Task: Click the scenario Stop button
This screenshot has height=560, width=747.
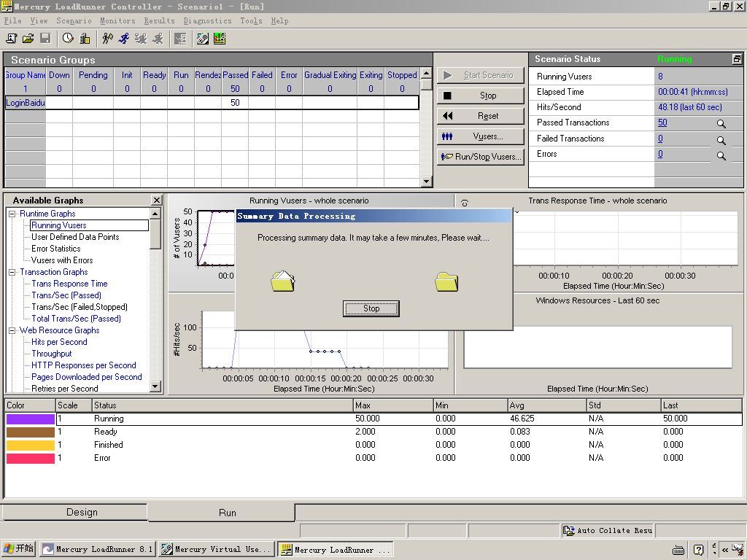Action: click(480, 96)
